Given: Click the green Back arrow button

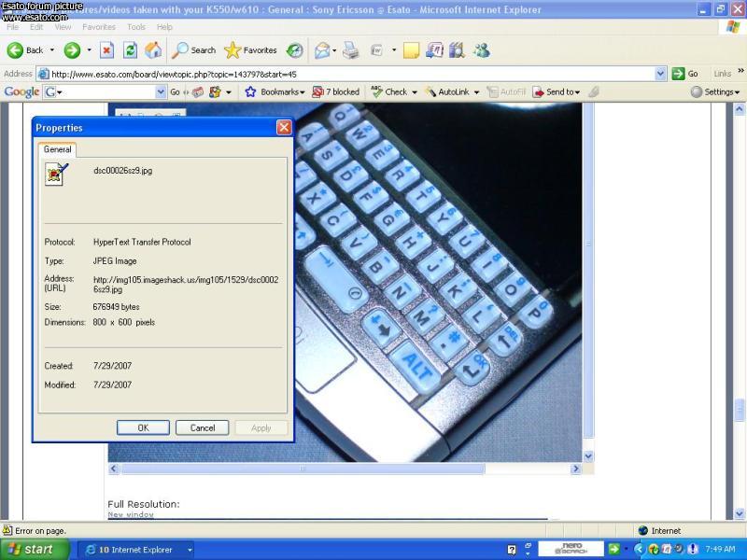Looking at the screenshot, I should [15, 50].
